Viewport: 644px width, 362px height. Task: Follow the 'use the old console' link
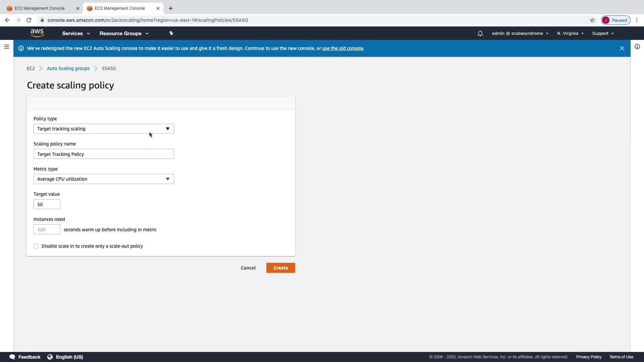342,48
